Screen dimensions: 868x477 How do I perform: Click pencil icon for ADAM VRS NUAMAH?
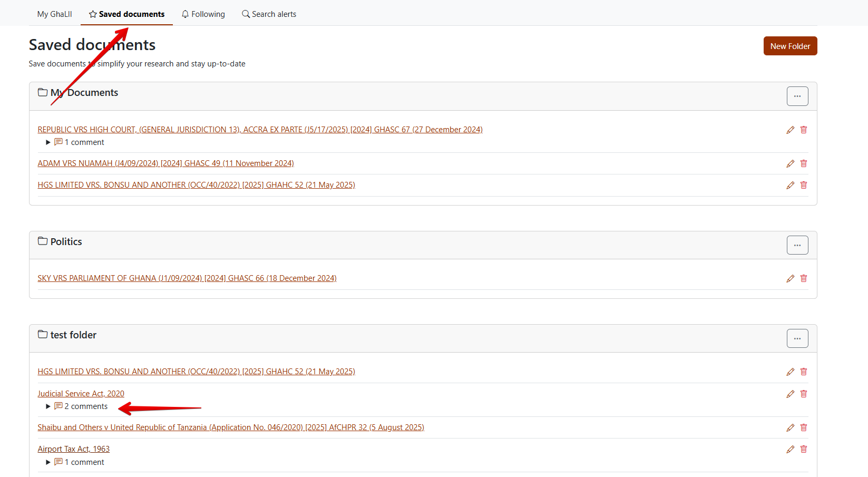pos(790,163)
